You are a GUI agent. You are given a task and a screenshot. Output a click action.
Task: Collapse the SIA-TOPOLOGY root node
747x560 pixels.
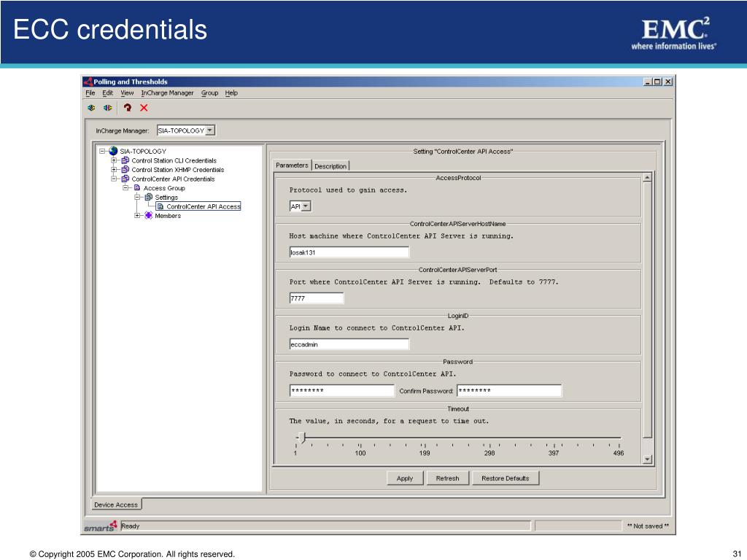pos(102,151)
